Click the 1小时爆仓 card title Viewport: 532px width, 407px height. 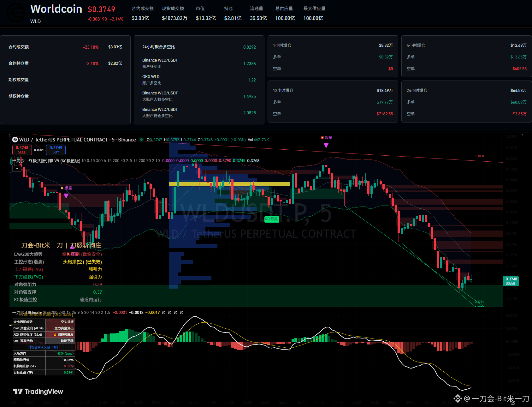(x=282, y=45)
